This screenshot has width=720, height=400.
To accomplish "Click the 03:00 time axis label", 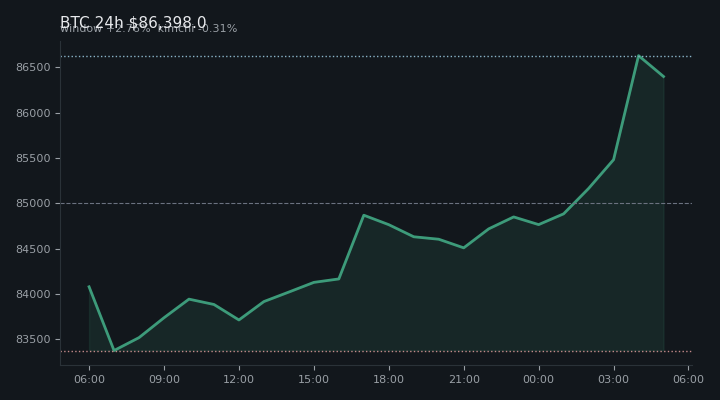I will pyautogui.click(x=614, y=379).
